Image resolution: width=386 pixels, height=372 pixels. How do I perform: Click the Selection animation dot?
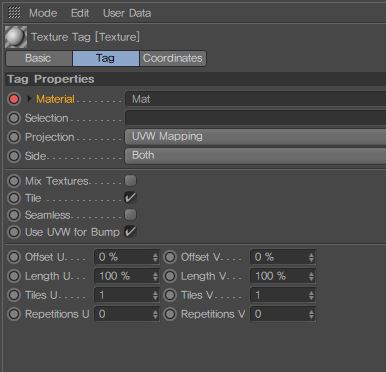point(14,118)
